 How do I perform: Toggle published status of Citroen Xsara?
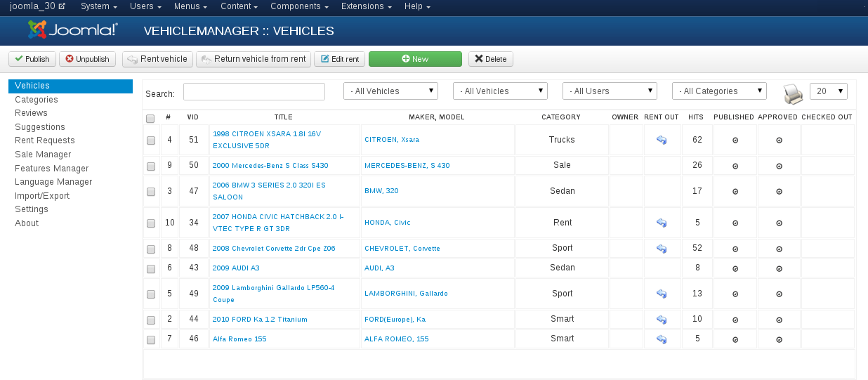point(735,140)
